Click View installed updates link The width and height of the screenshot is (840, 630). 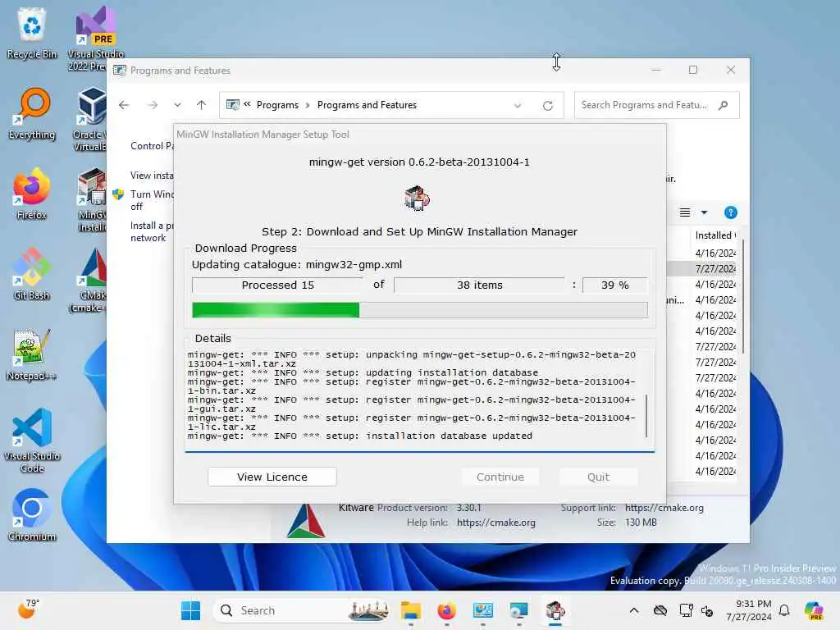[152, 176]
